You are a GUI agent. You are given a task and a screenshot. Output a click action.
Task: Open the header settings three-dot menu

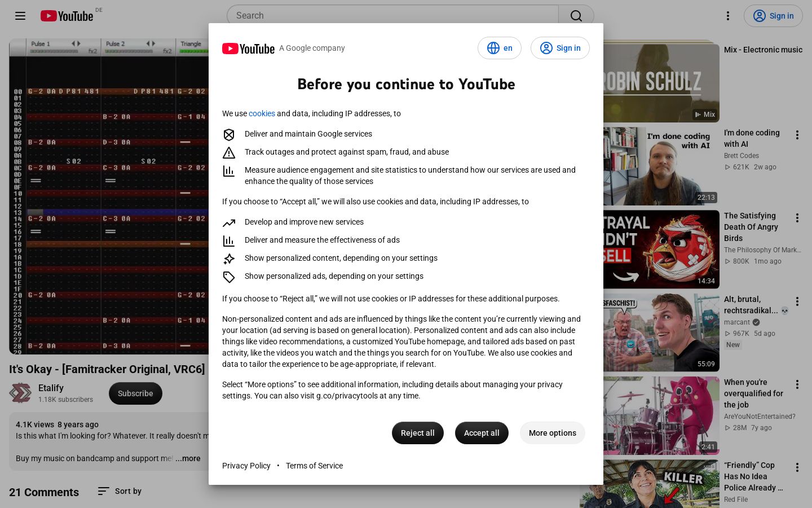(x=728, y=16)
